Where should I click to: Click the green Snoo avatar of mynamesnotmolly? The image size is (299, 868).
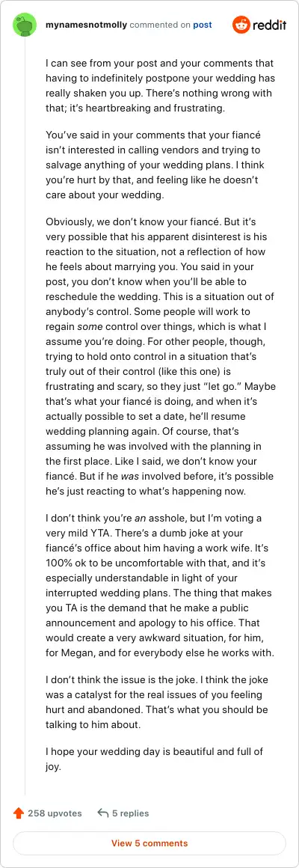[x=25, y=25]
